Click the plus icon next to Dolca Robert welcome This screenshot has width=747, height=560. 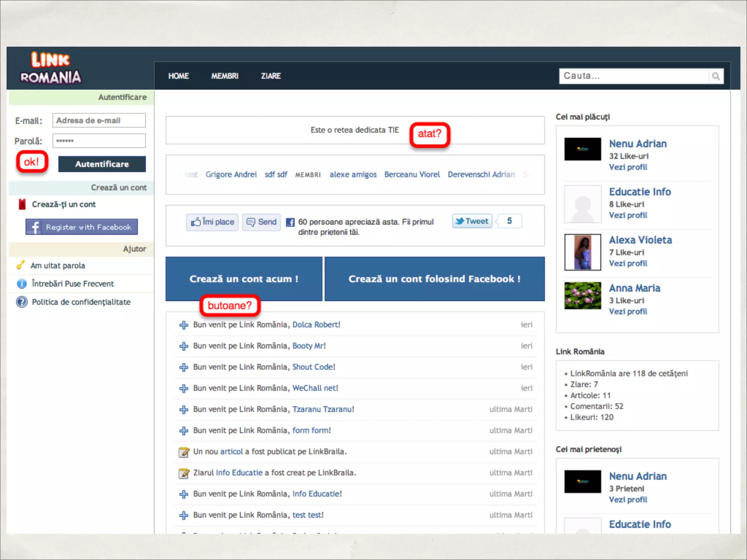click(x=184, y=325)
